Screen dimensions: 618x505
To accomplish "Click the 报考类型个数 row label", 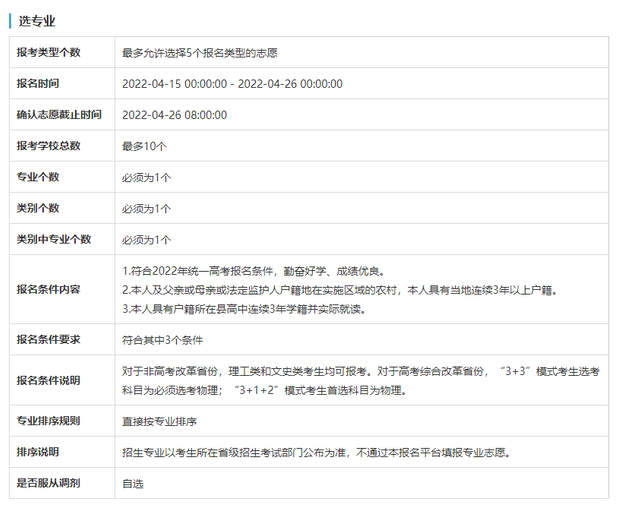I will [49, 52].
